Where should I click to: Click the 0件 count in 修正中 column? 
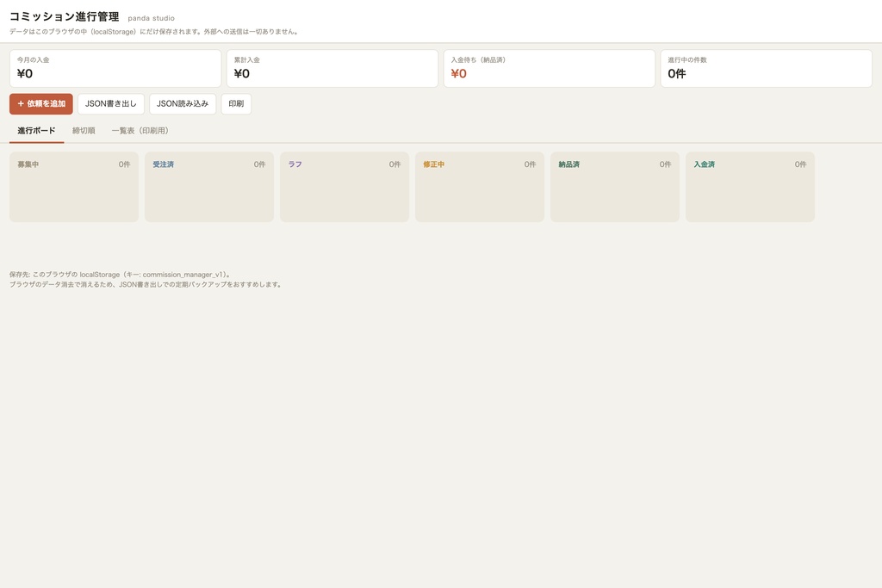click(x=530, y=164)
